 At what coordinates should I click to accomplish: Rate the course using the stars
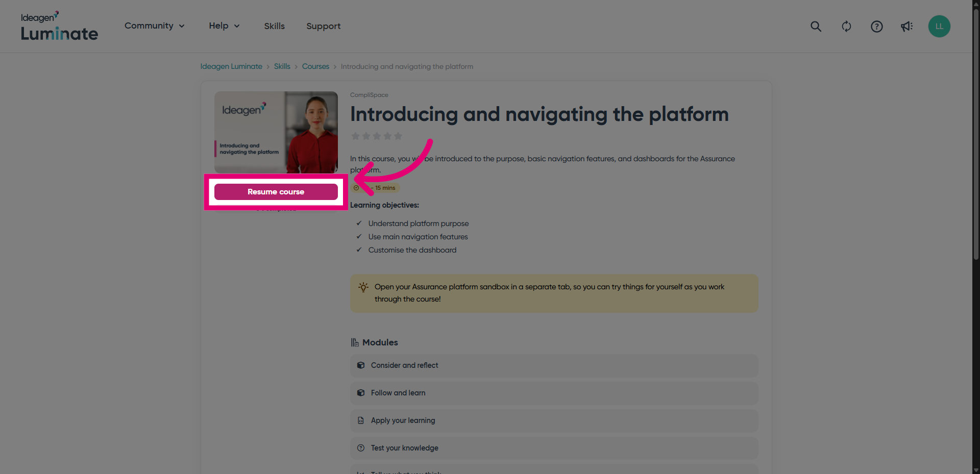tap(377, 136)
